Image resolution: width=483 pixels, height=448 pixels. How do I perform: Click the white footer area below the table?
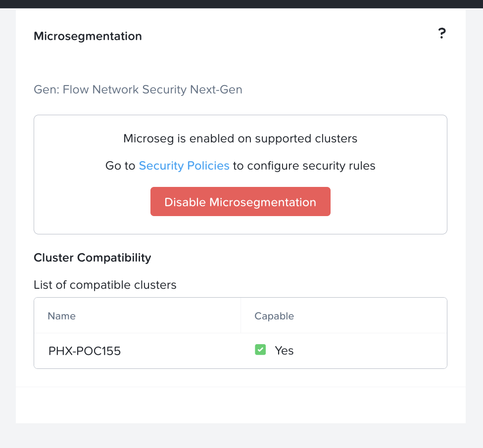(241, 404)
